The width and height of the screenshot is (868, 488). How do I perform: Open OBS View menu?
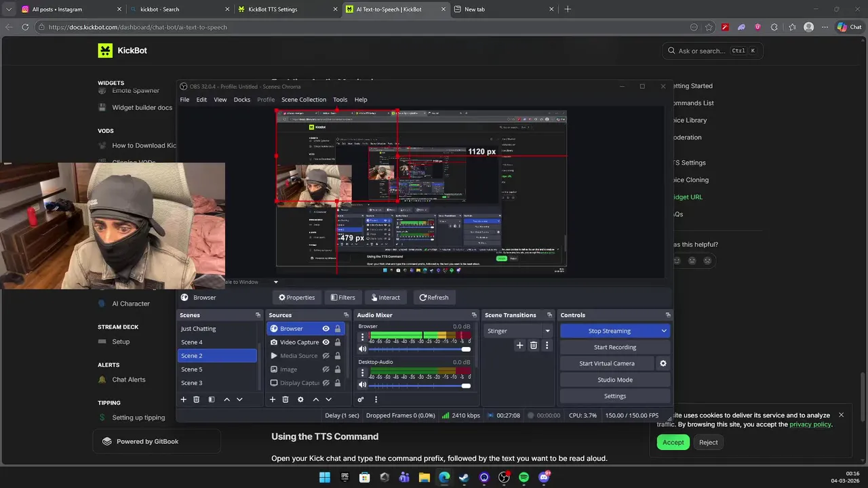220,100
